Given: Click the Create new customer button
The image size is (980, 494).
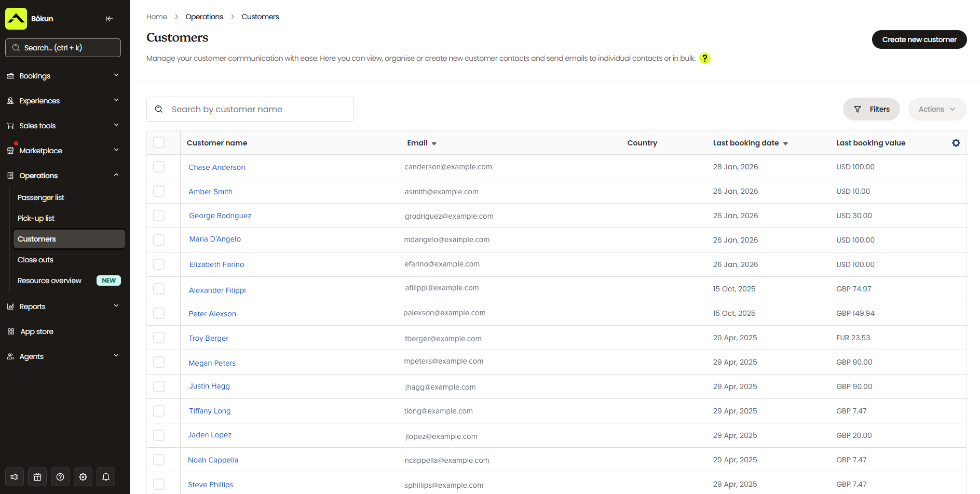Looking at the screenshot, I should 919,39.
